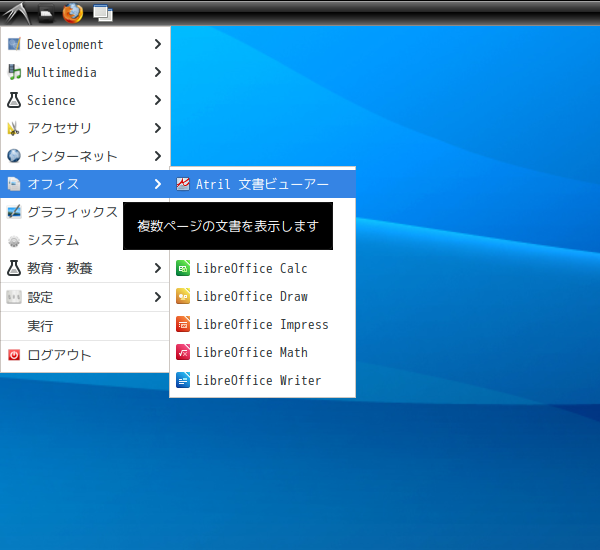This screenshot has width=600, height=550.
Task: Click the Development category icon
Action: click(14, 44)
